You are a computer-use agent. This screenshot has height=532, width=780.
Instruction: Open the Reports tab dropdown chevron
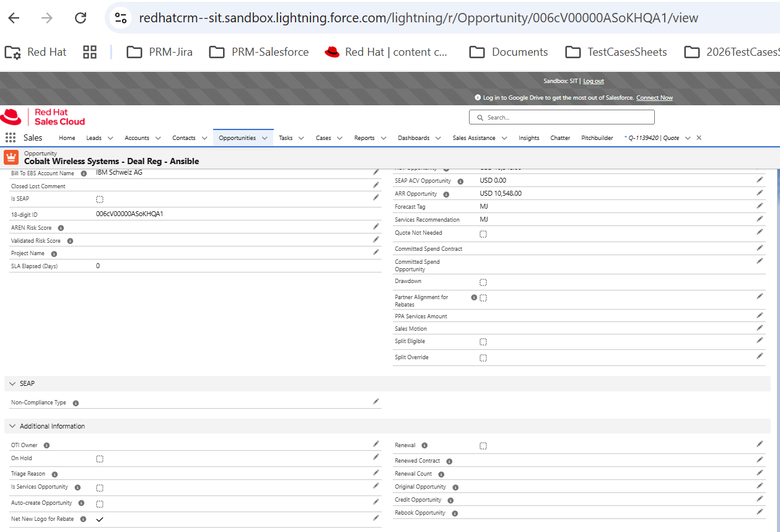[x=383, y=138]
